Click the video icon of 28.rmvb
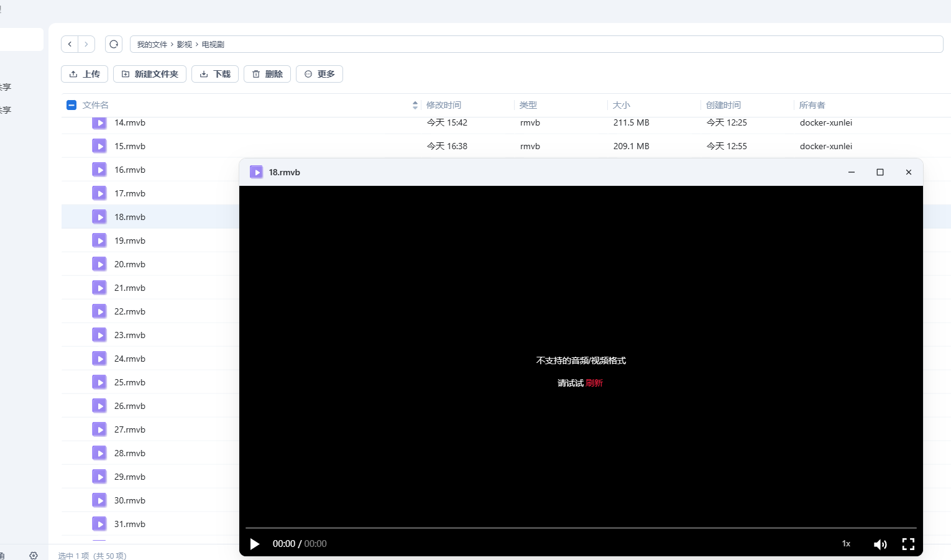Image resolution: width=951 pixels, height=560 pixels. 99,453
